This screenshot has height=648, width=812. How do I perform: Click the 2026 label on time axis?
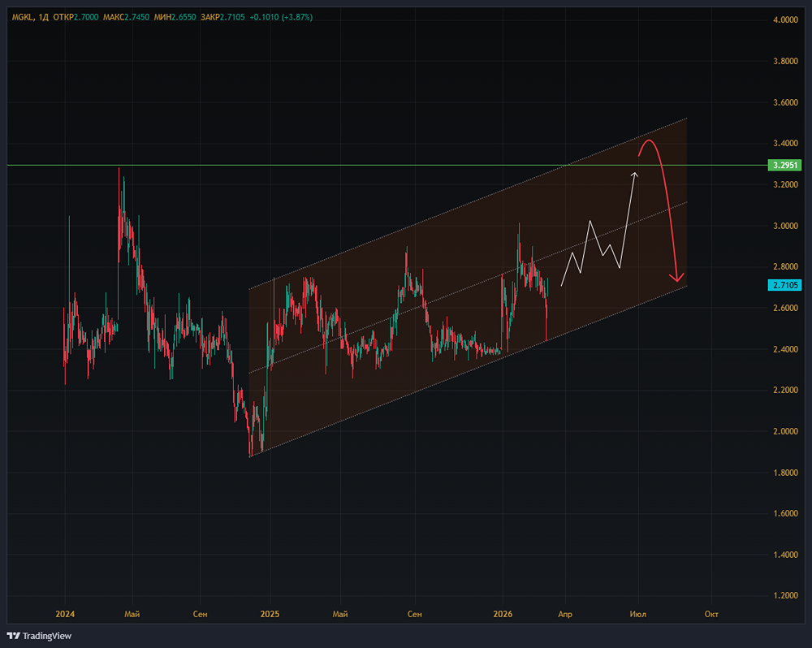pyautogui.click(x=503, y=614)
